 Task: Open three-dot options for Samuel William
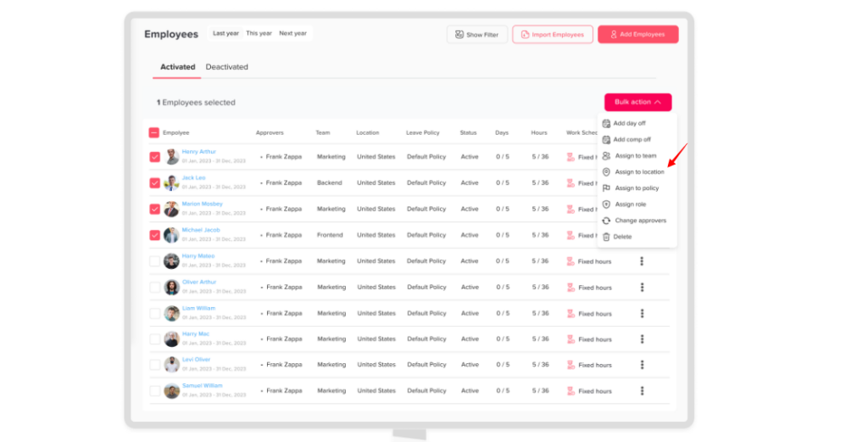pos(642,391)
